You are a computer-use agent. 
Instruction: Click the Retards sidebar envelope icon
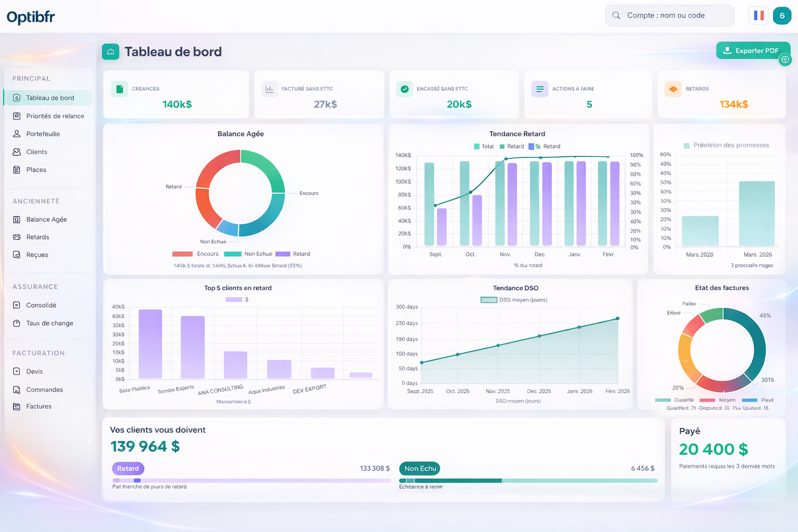17,237
